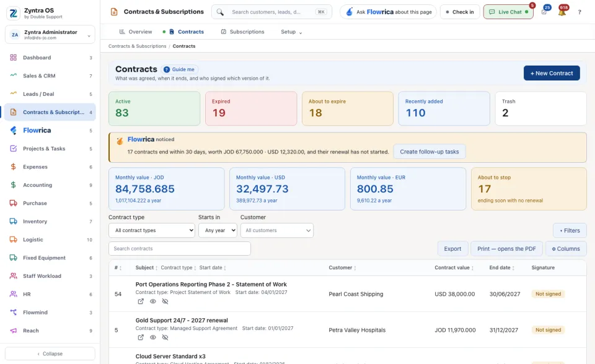This screenshot has height=364, width=595.
Task: Switch to the Overview tab
Action: 136,32
